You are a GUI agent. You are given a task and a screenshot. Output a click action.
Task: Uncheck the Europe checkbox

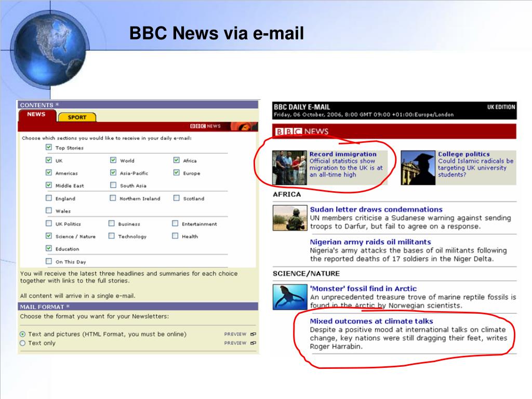pos(177,172)
